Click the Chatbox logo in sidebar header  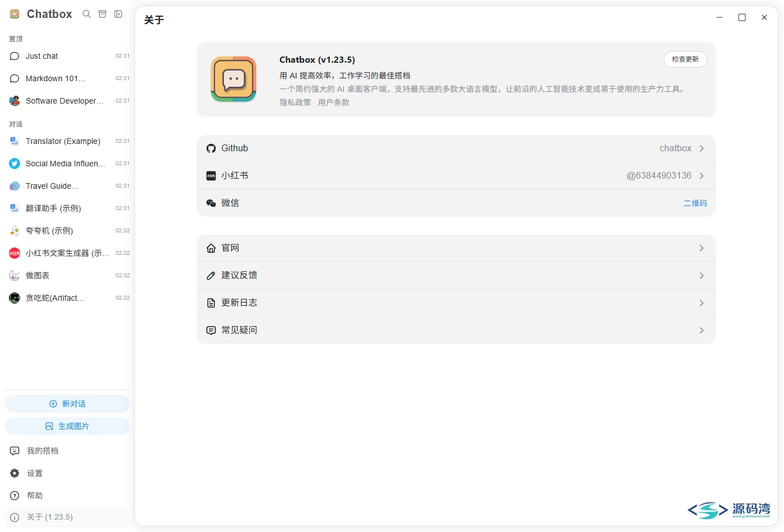[x=15, y=14]
